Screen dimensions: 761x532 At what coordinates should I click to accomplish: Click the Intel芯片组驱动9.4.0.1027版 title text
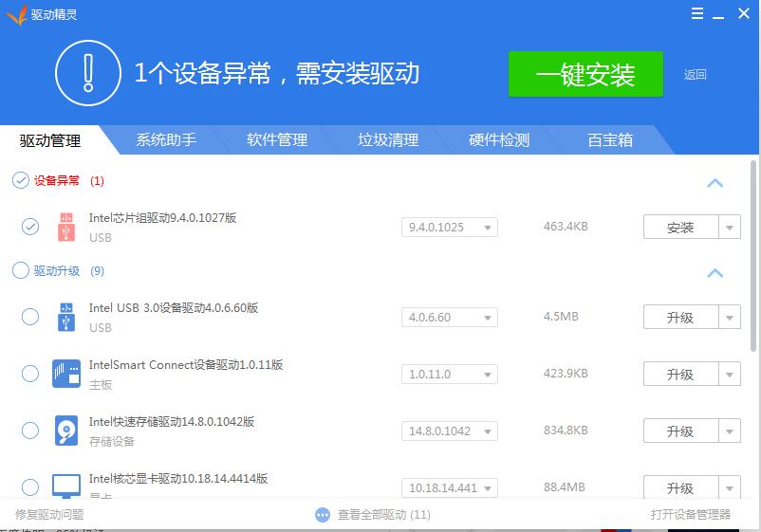(x=162, y=218)
